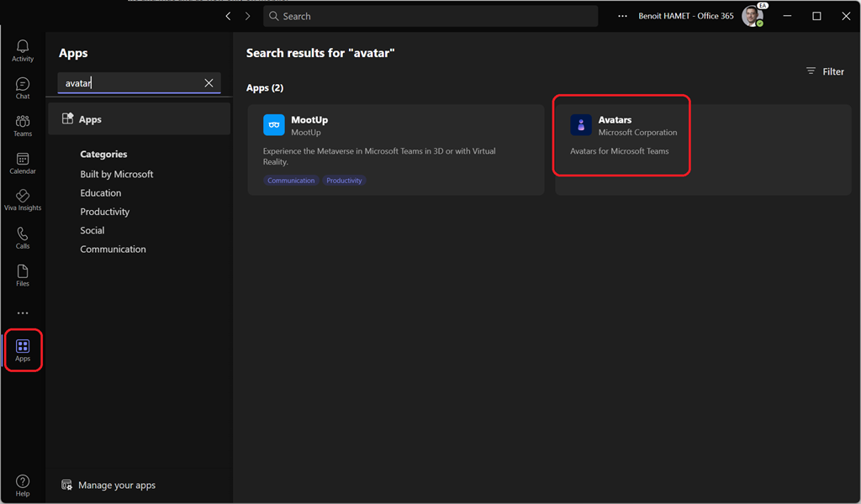This screenshot has width=861, height=504.
Task: Open the profile picture account menu
Action: 752,16
